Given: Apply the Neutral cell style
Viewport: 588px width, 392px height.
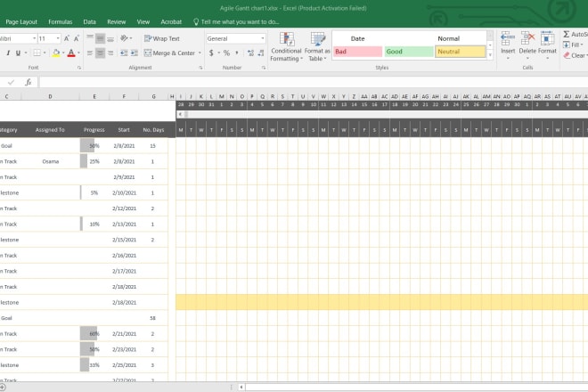Looking at the screenshot, I should [x=460, y=52].
